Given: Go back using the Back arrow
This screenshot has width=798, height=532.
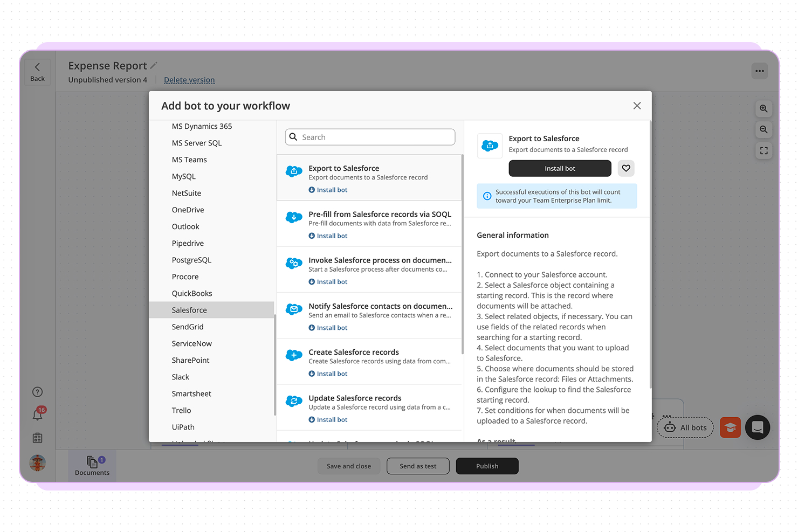Looking at the screenshot, I should click(37, 71).
